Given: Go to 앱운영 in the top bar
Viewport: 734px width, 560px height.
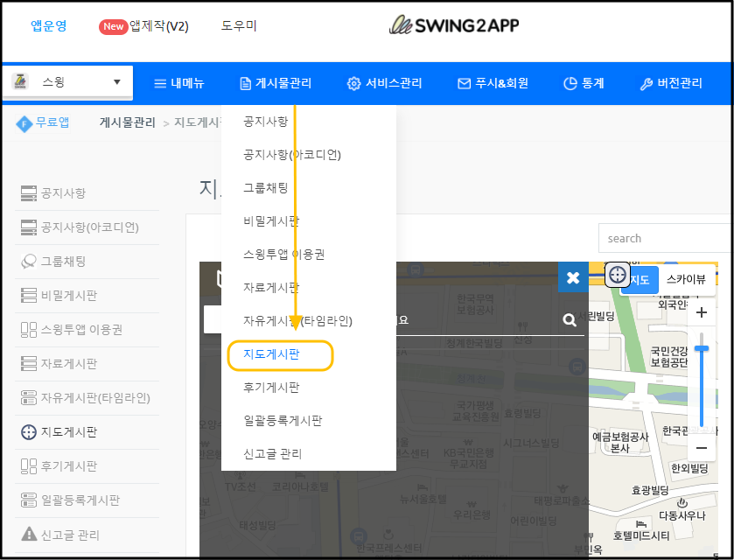Looking at the screenshot, I should tap(48, 26).
